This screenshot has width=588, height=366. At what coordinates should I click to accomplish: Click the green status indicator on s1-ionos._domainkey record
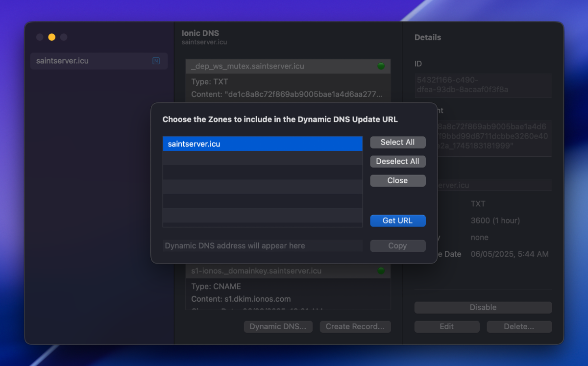[x=382, y=270]
